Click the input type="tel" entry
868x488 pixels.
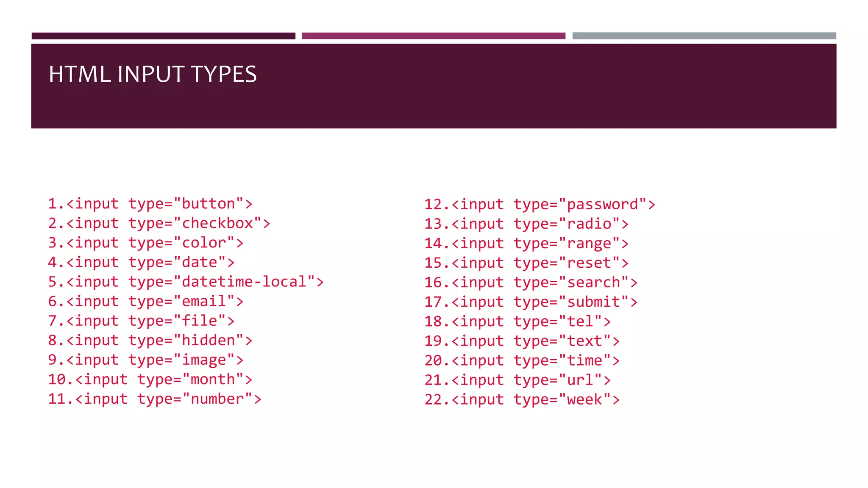517,322
